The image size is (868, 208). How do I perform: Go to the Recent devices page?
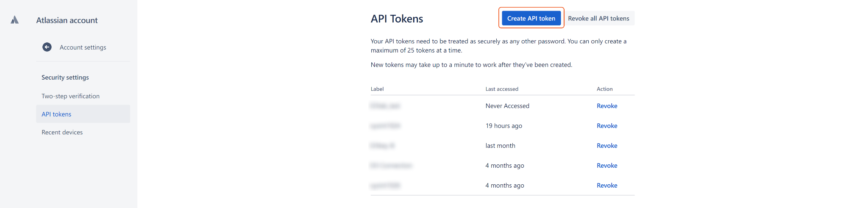point(62,132)
